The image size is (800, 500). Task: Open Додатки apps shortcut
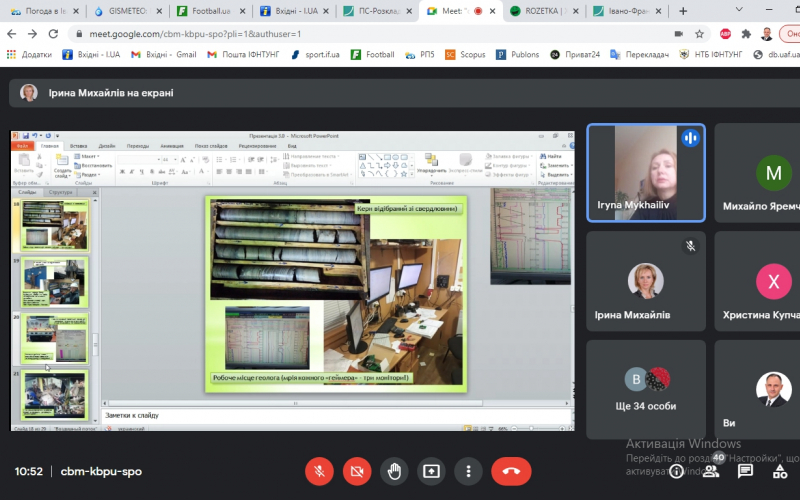coord(29,54)
